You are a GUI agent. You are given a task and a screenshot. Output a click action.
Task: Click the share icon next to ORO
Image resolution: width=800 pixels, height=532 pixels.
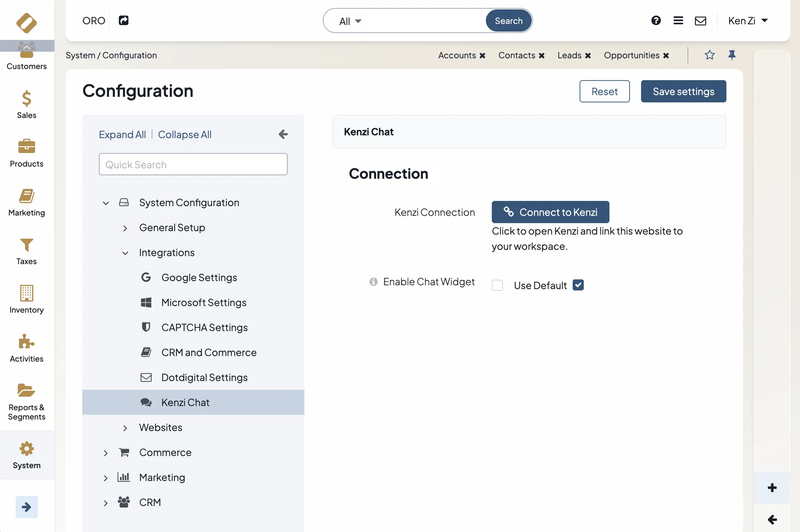pos(124,20)
